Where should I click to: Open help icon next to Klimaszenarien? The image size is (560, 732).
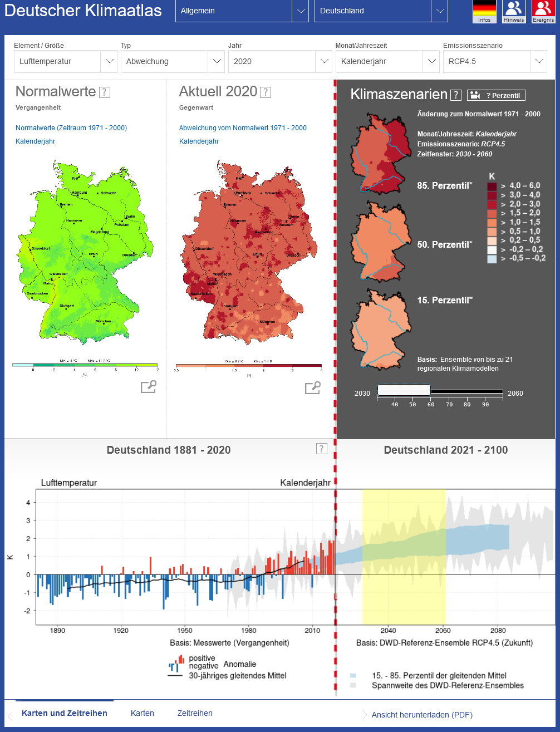click(456, 95)
